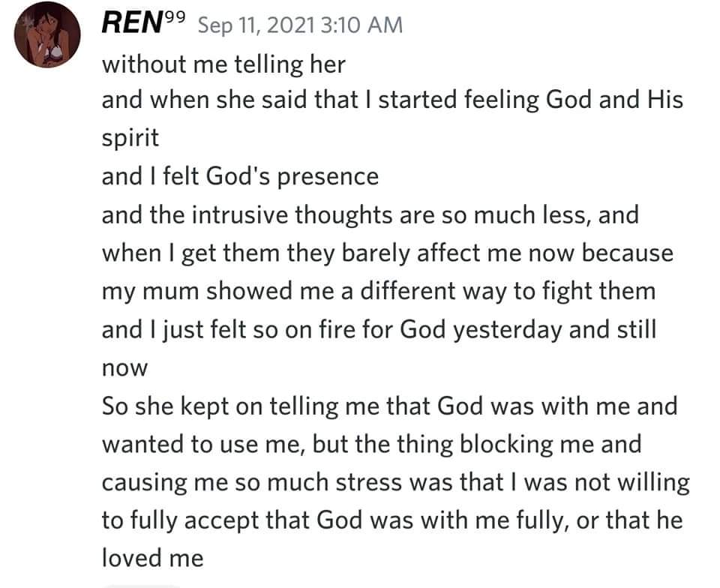Click the "on fire for God yesterday" line
The image size is (720, 588).
pyautogui.click(x=378, y=329)
